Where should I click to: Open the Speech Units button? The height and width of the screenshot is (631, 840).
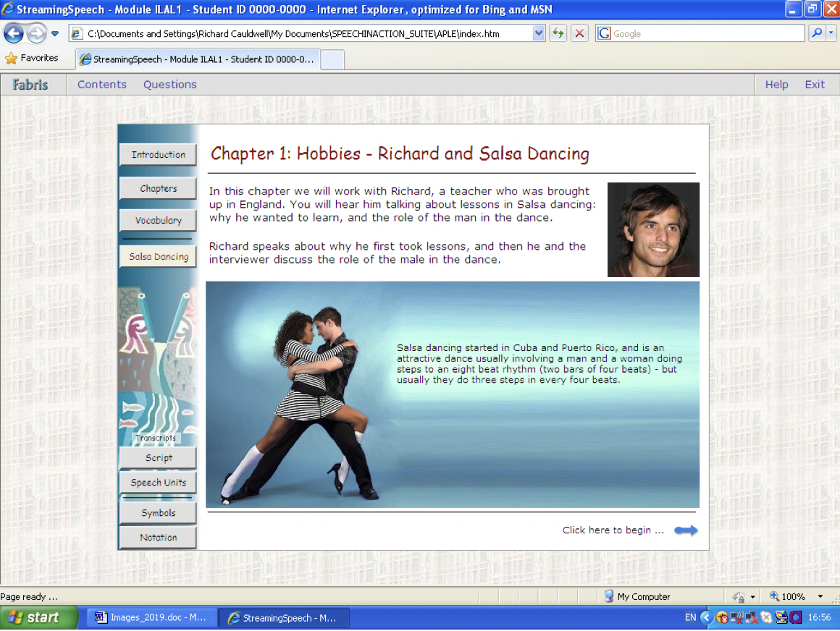point(158,483)
